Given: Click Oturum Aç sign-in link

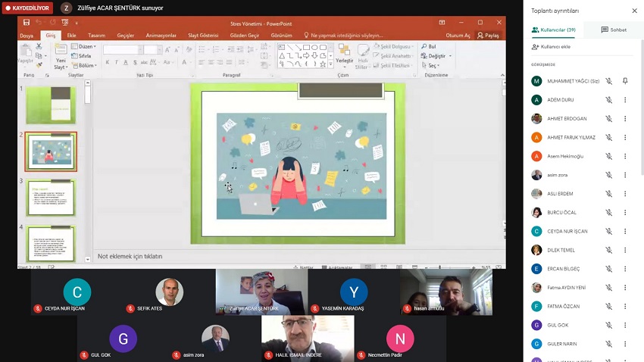Looking at the screenshot, I should (458, 36).
